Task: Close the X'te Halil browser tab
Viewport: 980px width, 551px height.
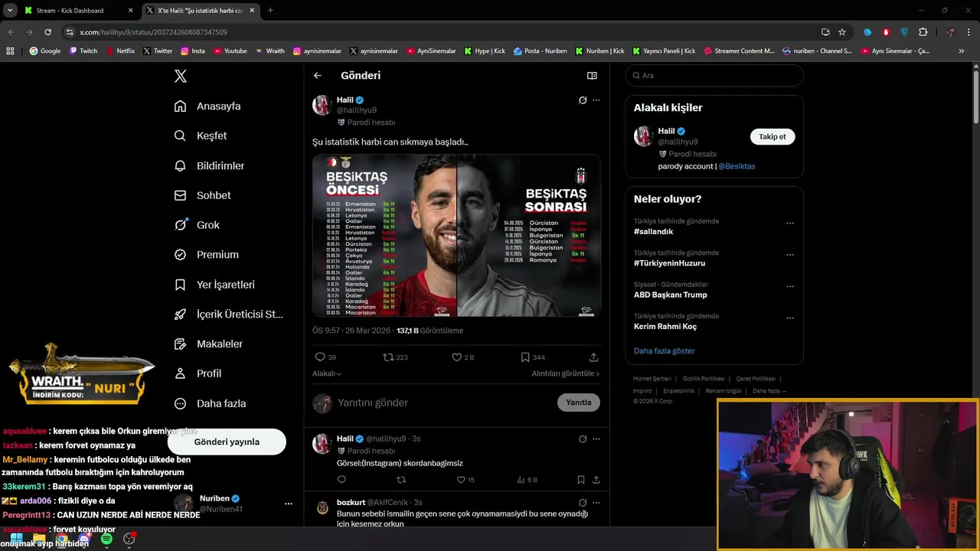Action: [x=252, y=11]
